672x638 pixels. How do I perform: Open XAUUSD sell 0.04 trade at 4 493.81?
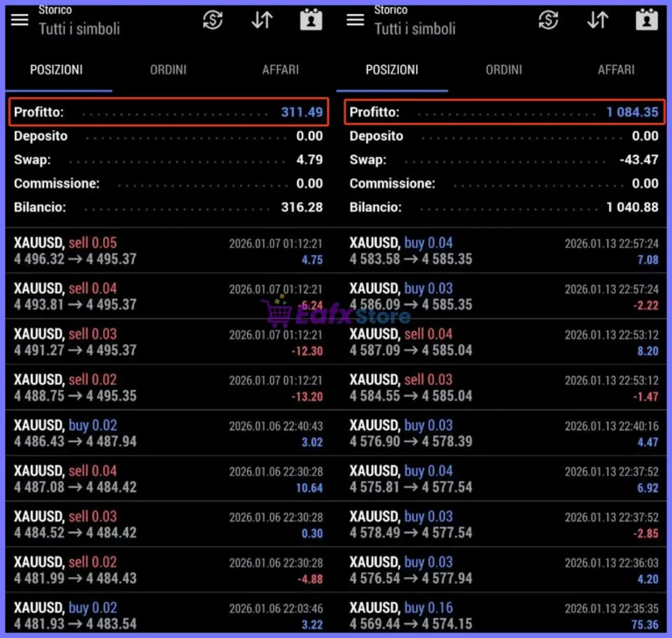click(168, 296)
